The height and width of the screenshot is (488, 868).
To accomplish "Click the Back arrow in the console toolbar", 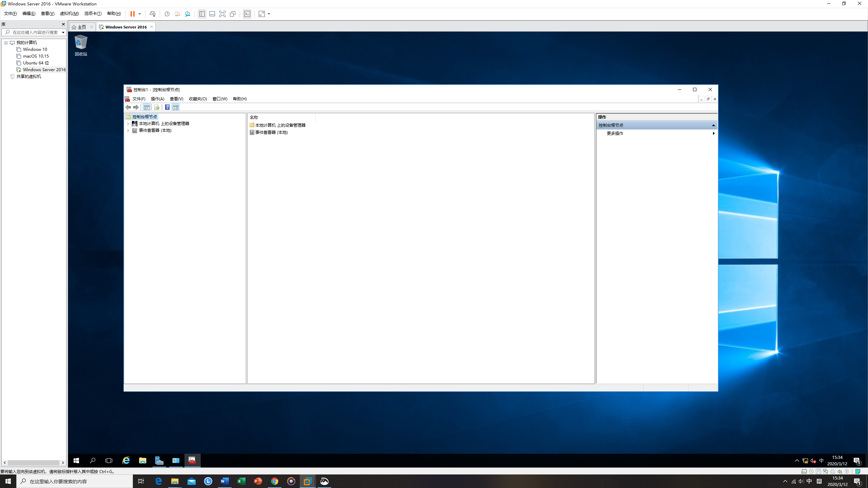I will pyautogui.click(x=128, y=107).
